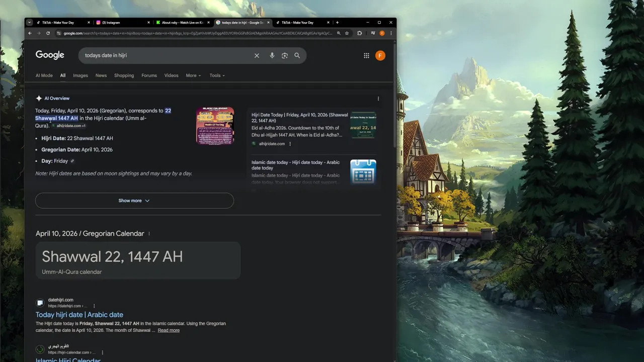Close the Instagram tab

(148, 23)
